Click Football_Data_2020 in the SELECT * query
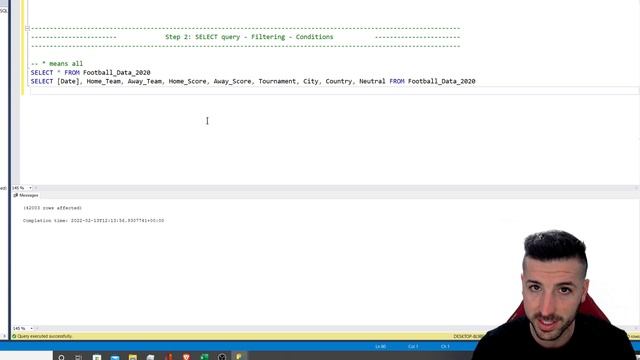 click(x=116, y=72)
